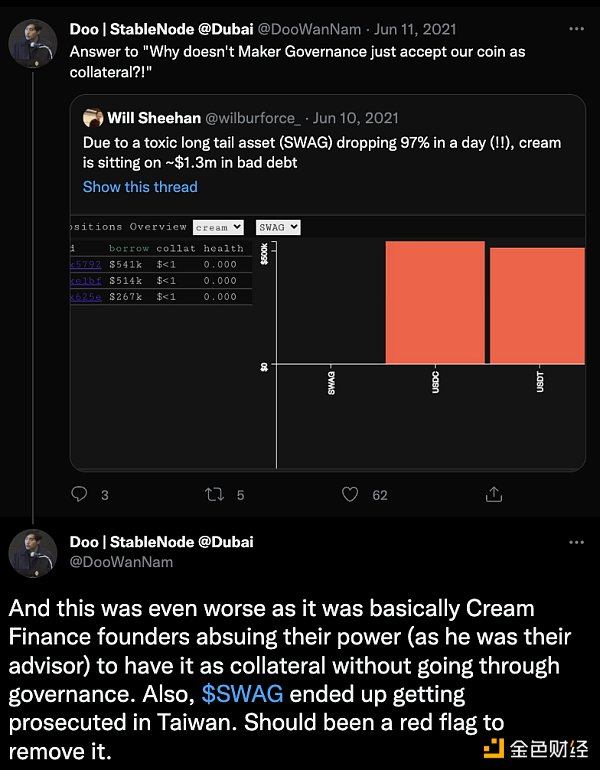The height and width of the screenshot is (770, 600).
Task: Click the USDT orange bar in chart
Action: [537, 305]
